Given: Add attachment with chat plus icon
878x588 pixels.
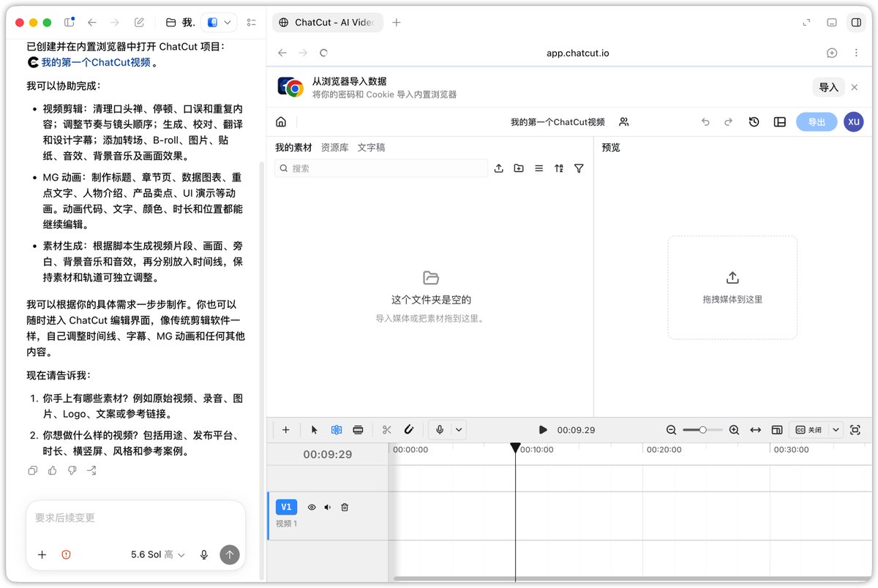Looking at the screenshot, I should click(x=42, y=555).
